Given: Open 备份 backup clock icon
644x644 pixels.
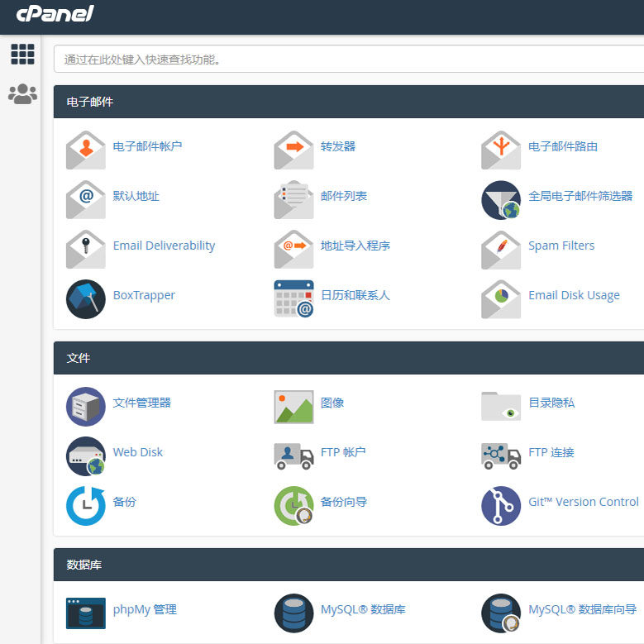Looking at the screenshot, I should coord(86,506).
